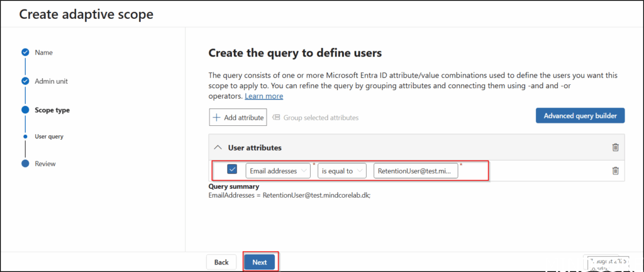Click the Review step circle indicator
Image resolution: width=644 pixels, height=272 pixels.
[25, 164]
